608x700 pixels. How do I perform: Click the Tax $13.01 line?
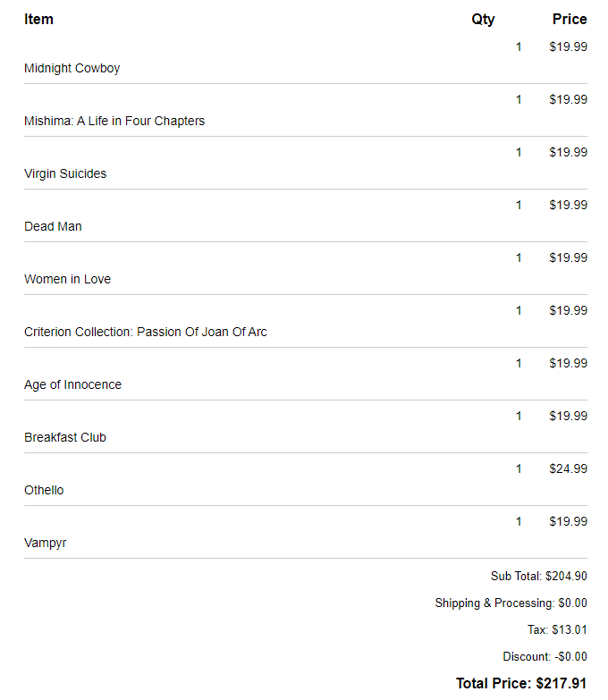coord(557,629)
